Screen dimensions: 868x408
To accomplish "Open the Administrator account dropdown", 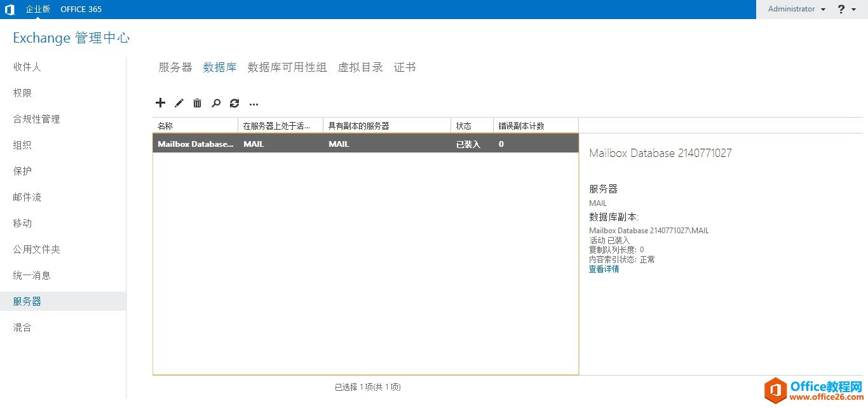I will (796, 10).
